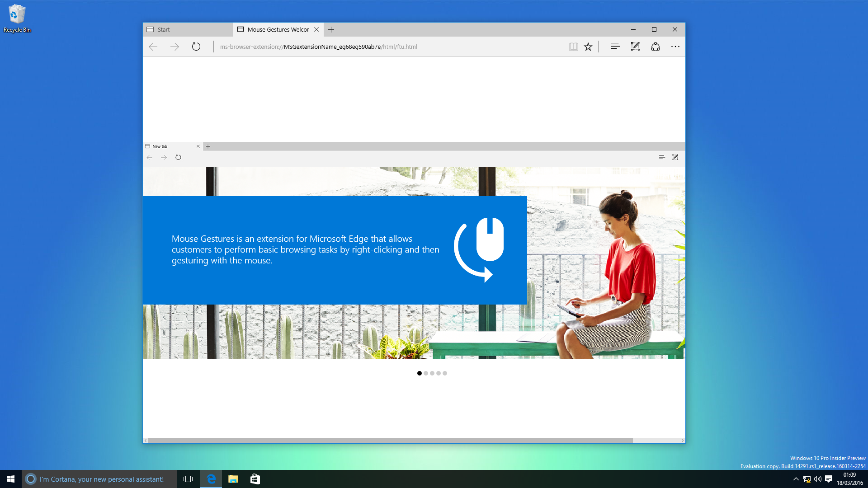Click the demo image's tab close X
The width and height of the screenshot is (868, 488).
pos(198,146)
